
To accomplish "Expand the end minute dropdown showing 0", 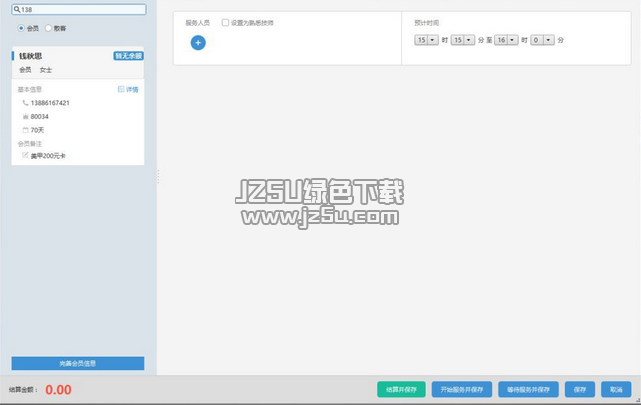I will click(x=548, y=40).
